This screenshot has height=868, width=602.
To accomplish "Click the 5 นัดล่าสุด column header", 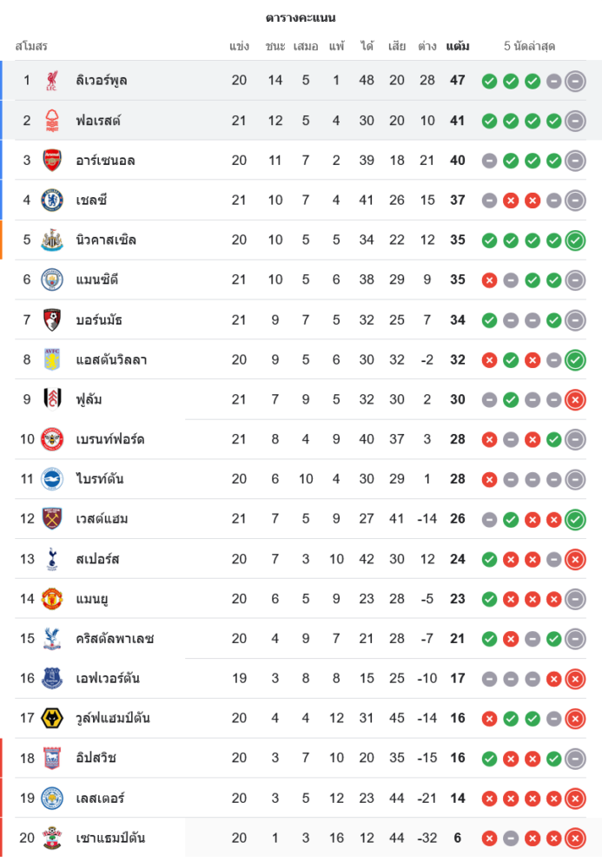I will 529,46.
